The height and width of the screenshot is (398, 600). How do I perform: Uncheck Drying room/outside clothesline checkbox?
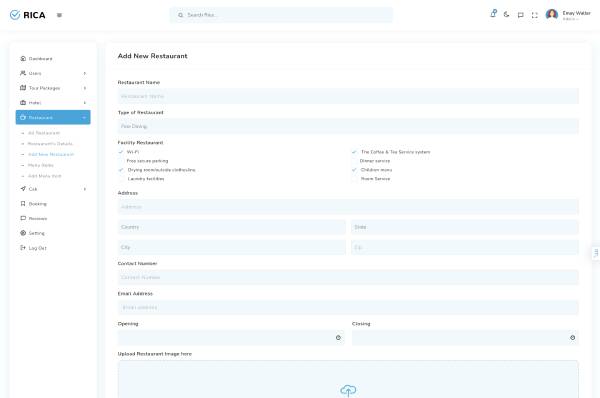pos(121,170)
